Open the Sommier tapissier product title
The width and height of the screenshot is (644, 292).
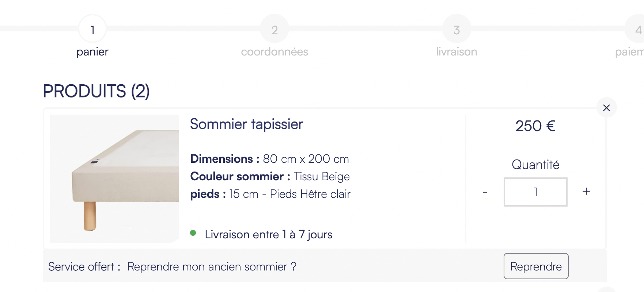(x=247, y=124)
